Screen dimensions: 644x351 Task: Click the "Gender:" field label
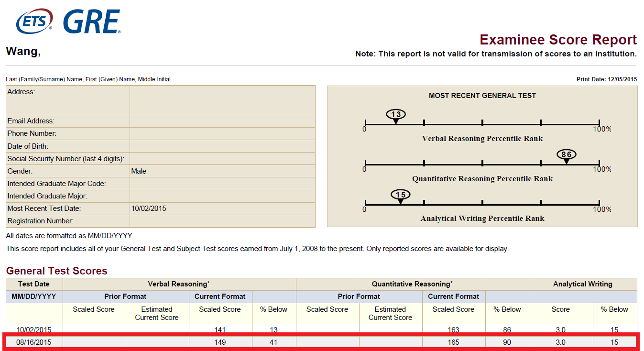click(20, 171)
